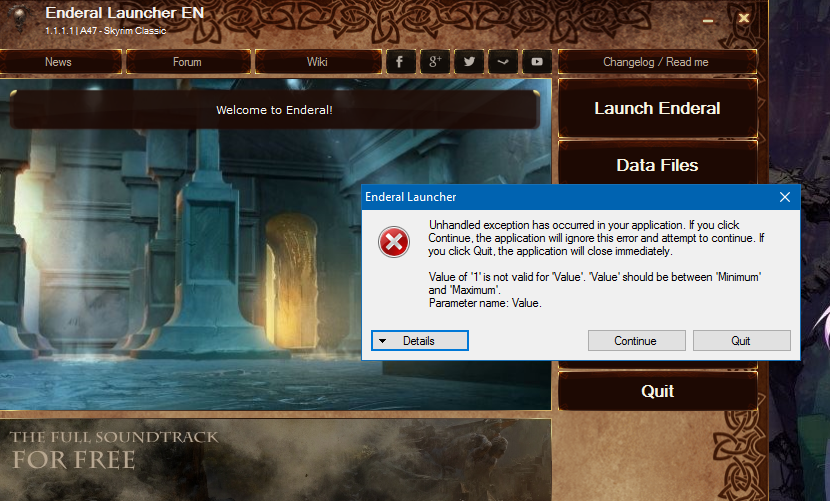The image size is (830, 501).
Task: Open Changelog / Read me
Action: point(655,62)
